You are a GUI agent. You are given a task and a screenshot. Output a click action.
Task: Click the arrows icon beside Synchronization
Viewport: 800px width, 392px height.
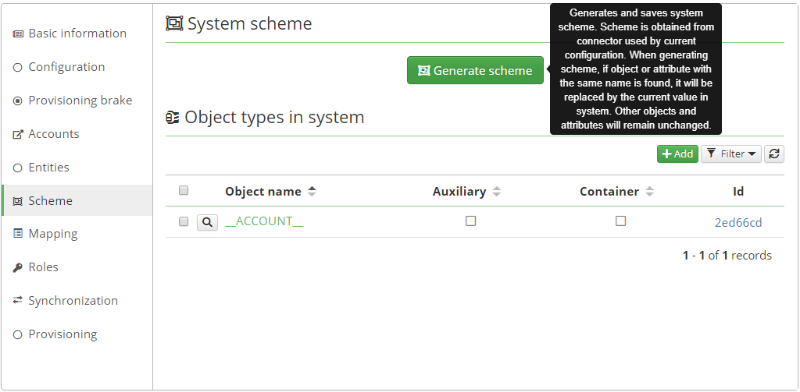[18, 300]
